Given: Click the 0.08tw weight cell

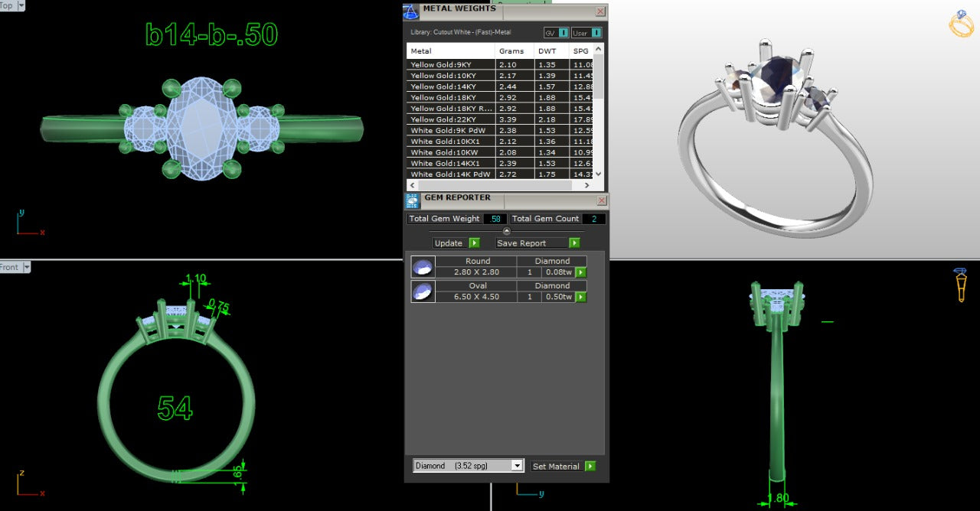Looking at the screenshot, I should (558, 272).
